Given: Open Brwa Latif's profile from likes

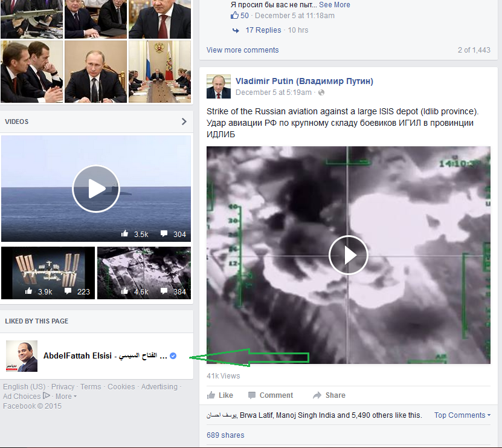Looking at the screenshot, I should (257, 415).
